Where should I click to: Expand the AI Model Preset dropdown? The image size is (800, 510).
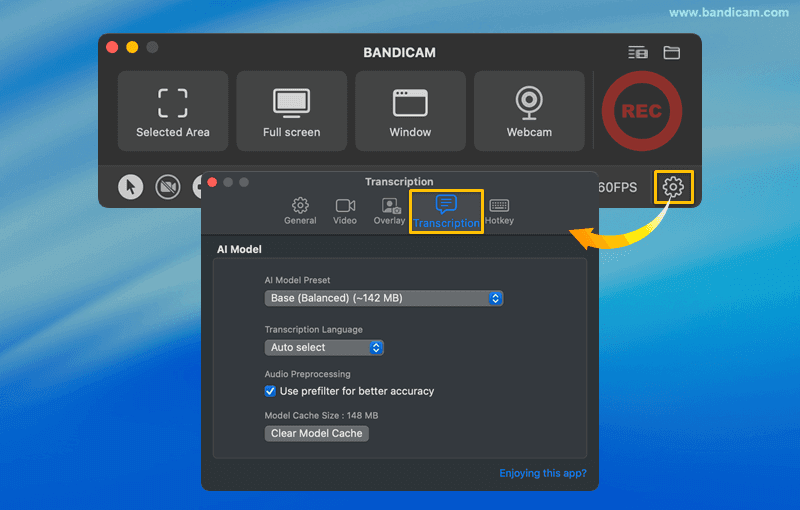[384, 298]
